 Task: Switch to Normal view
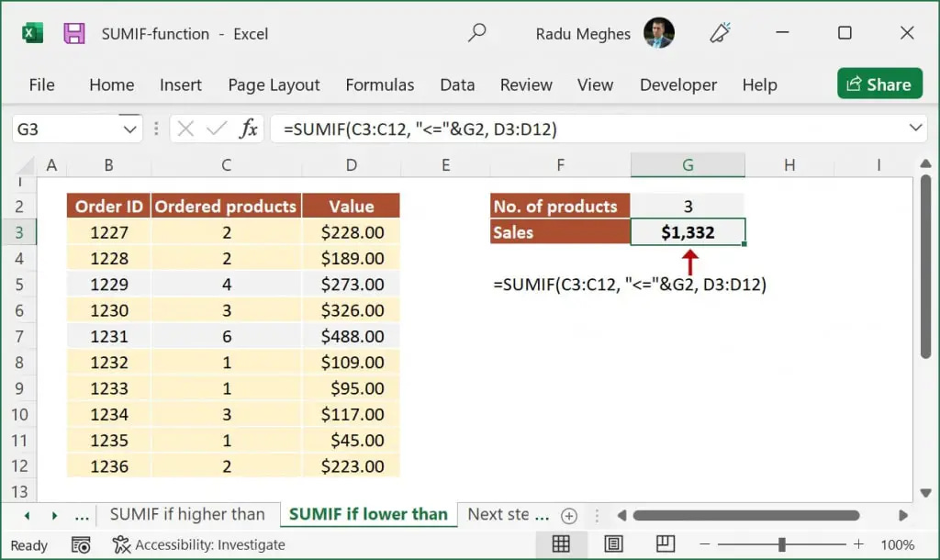(x=561, y=543)
